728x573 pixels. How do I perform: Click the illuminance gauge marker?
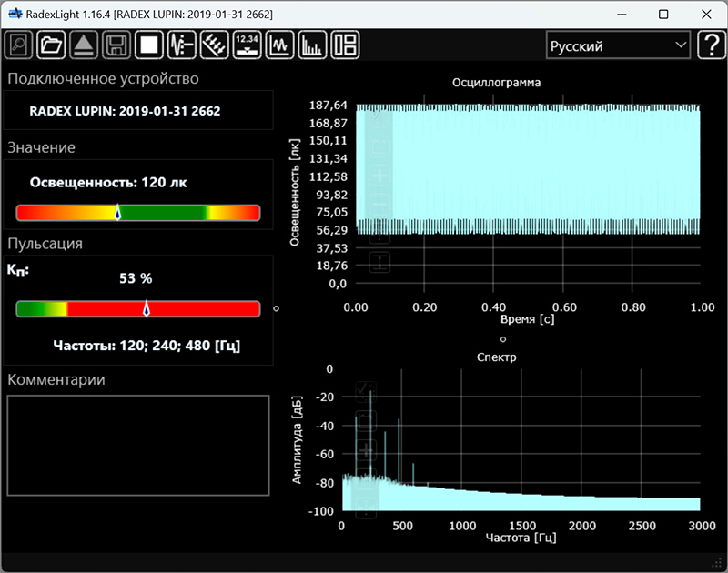pyautogui.click(x=117, y=213)
